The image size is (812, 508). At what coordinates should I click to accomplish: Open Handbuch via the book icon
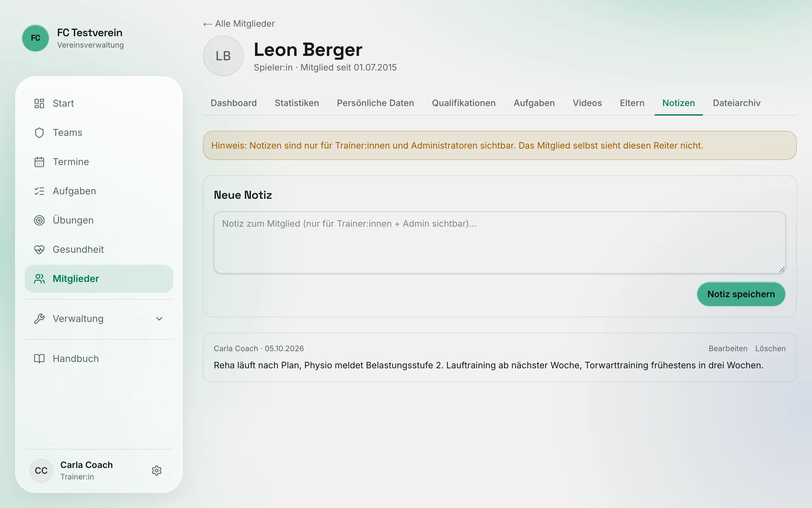(39, 359)
